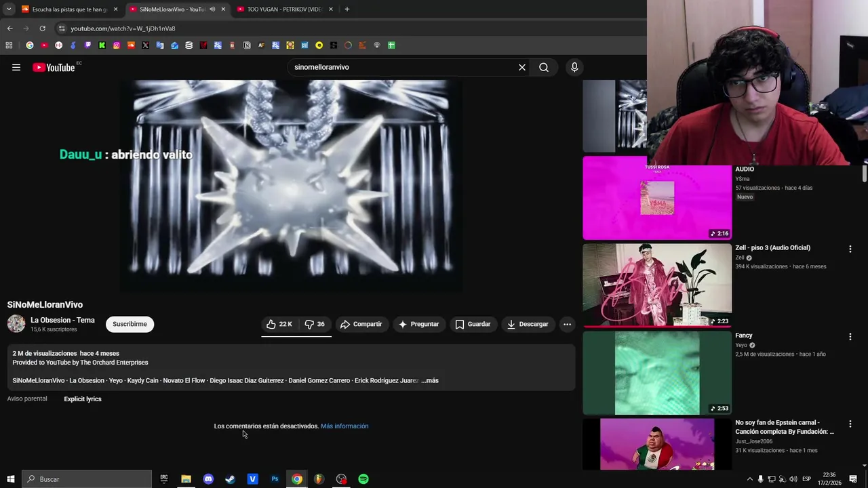Click recommendations sidebar scrollbar thumb
This screenshot has height=488, width=868.
click(x=865, y=173)
